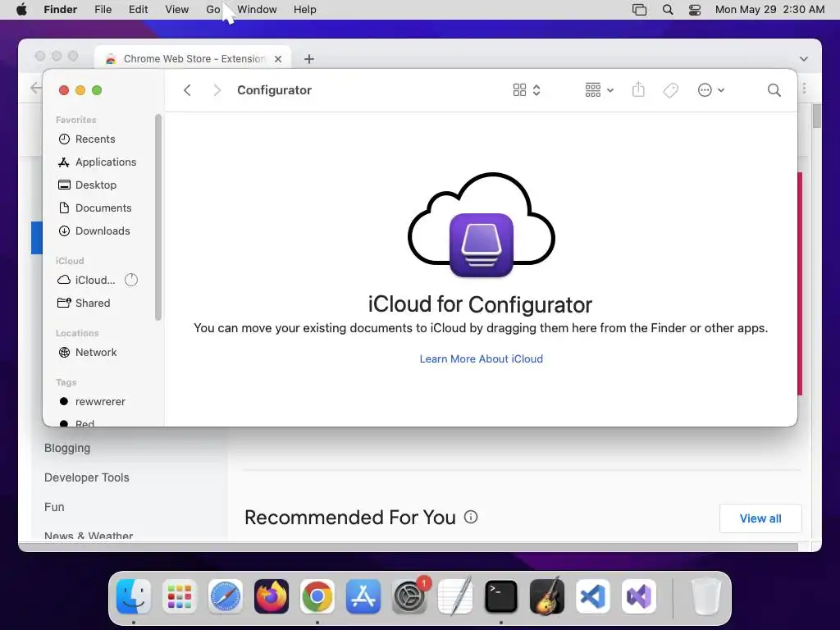
Task: Click the date and time in menu bar
Action: 769,10
